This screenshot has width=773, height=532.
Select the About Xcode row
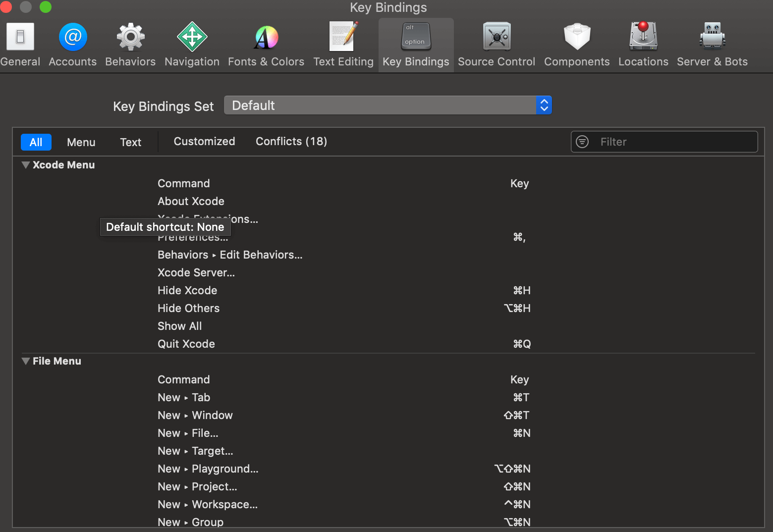click(x=388, y=201)
